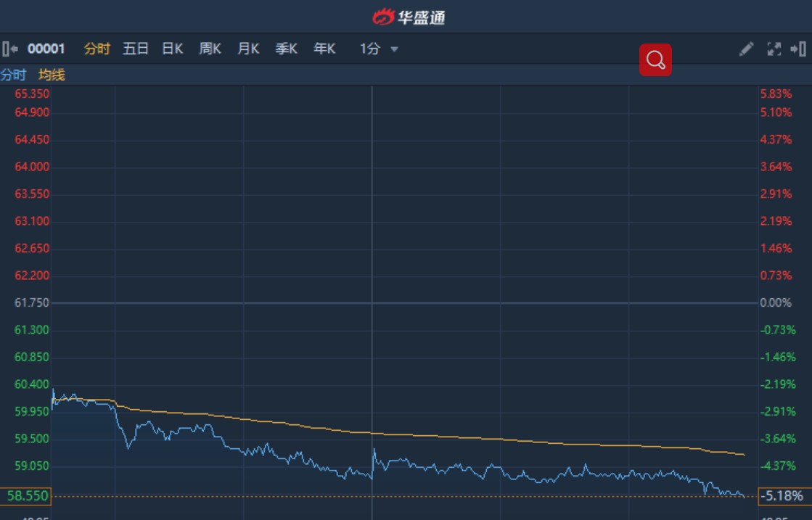Click the stock code 00001
Viewport: 812px width, 520px height.
(x=46, y=49)
